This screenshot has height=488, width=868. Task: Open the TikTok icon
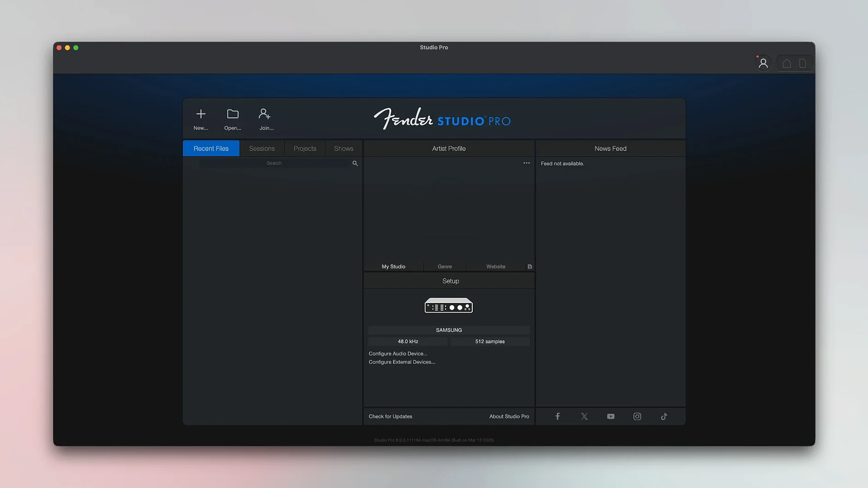(664, 416)
